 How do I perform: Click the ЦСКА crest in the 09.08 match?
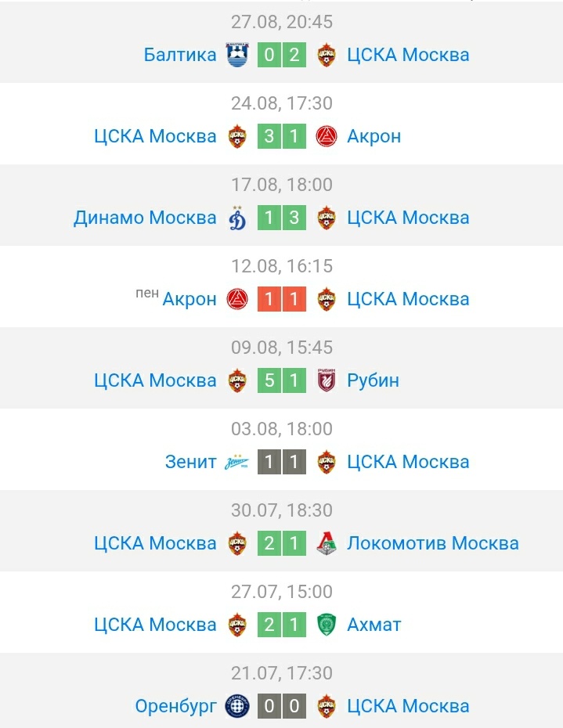point(236,380)
